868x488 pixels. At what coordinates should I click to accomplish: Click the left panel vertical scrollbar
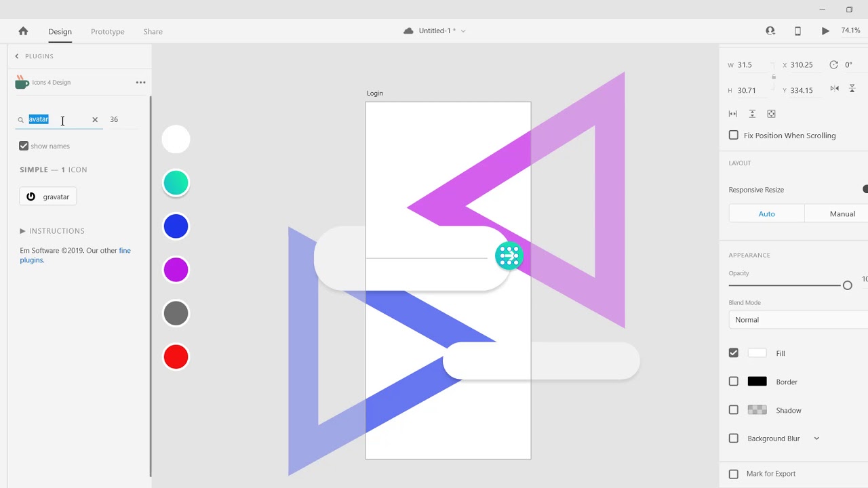tap(151, 287)
